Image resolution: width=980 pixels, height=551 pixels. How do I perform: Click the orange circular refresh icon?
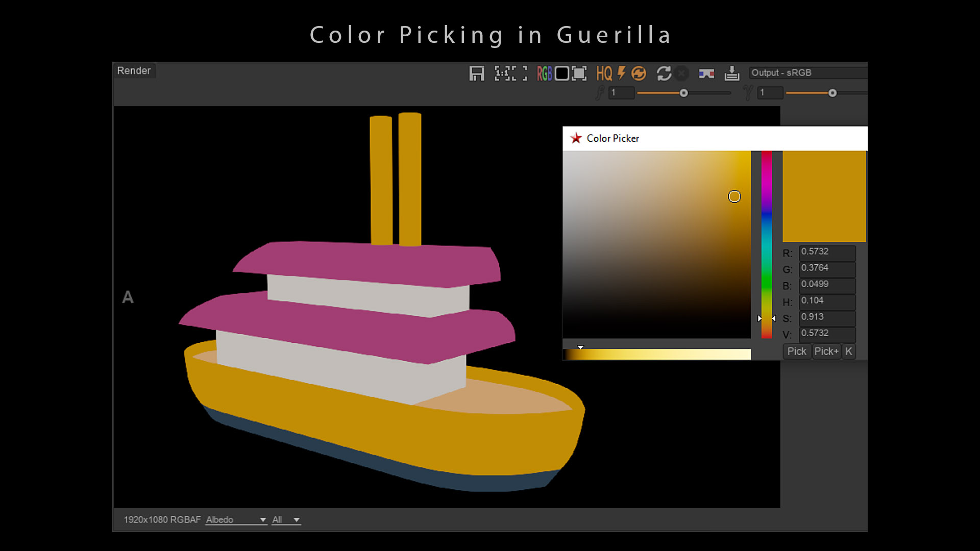coord(639,73)
